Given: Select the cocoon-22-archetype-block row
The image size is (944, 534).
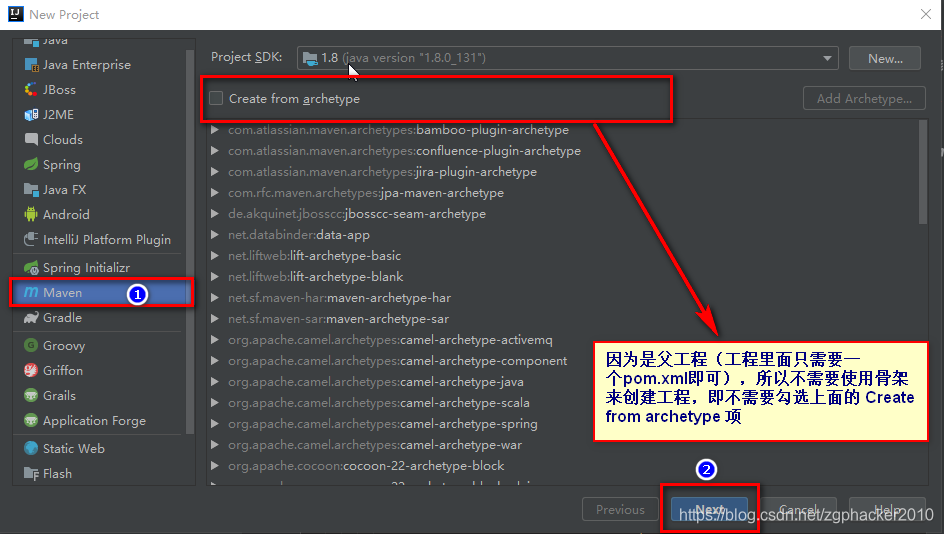Looking at the screenshot, I should point(366,466).
